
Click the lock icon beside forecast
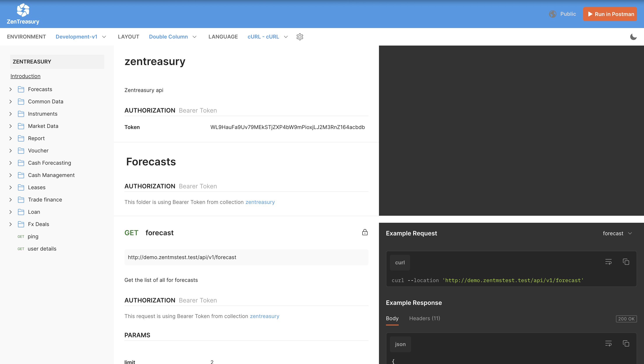coord(365,233)
